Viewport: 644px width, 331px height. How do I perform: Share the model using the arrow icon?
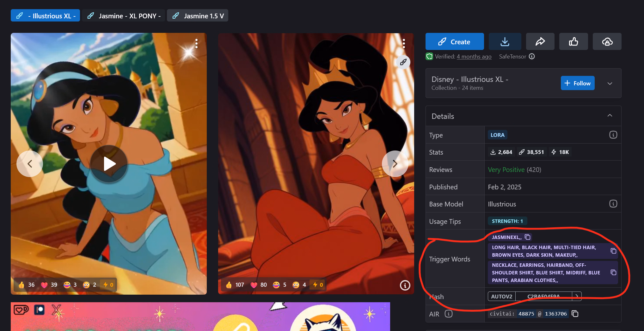[x=540, y=41]
